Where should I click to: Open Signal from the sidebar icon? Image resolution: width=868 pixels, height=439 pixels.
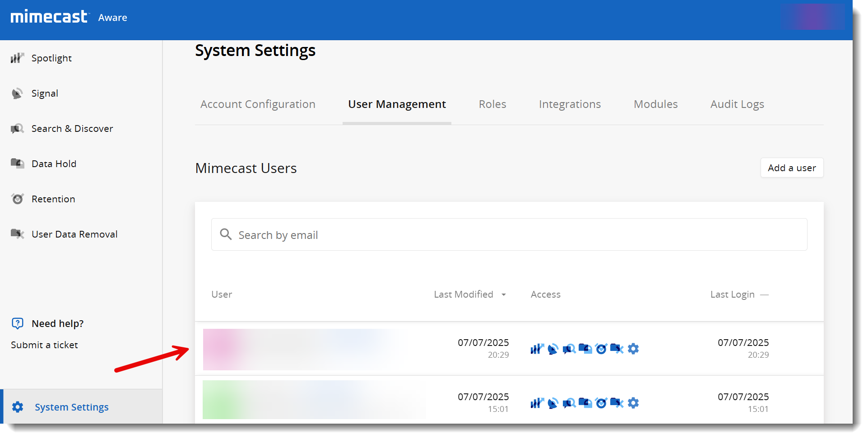17,93
